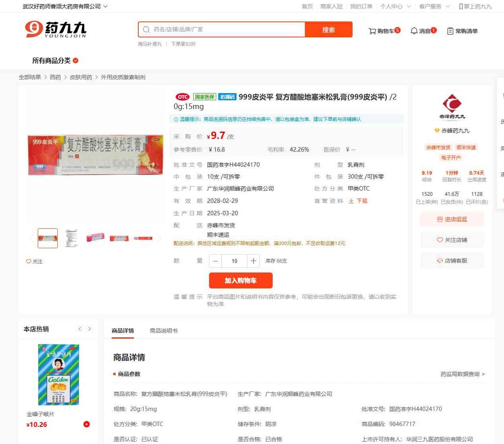
Task: Click the search input field
Action: (222, 29)
